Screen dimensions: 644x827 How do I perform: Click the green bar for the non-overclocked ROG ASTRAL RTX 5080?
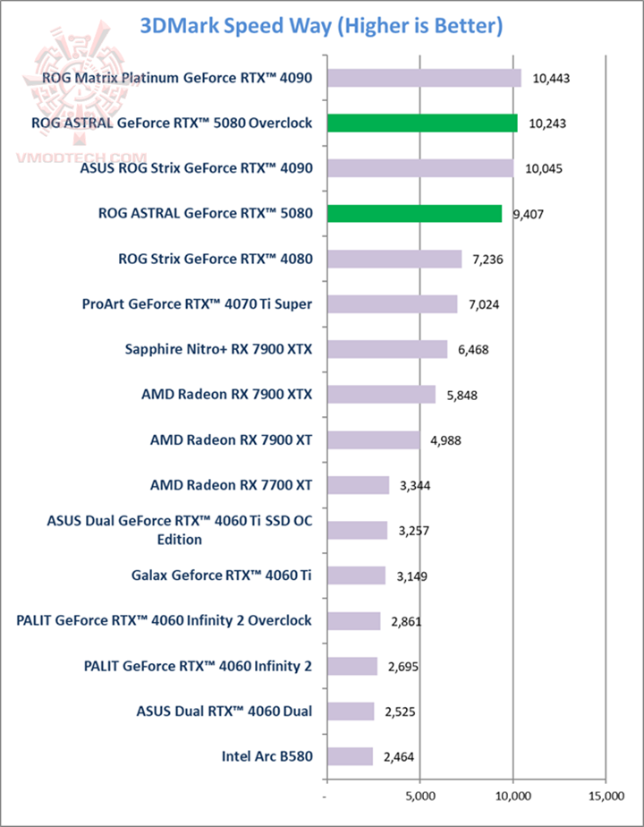point(415,214)
